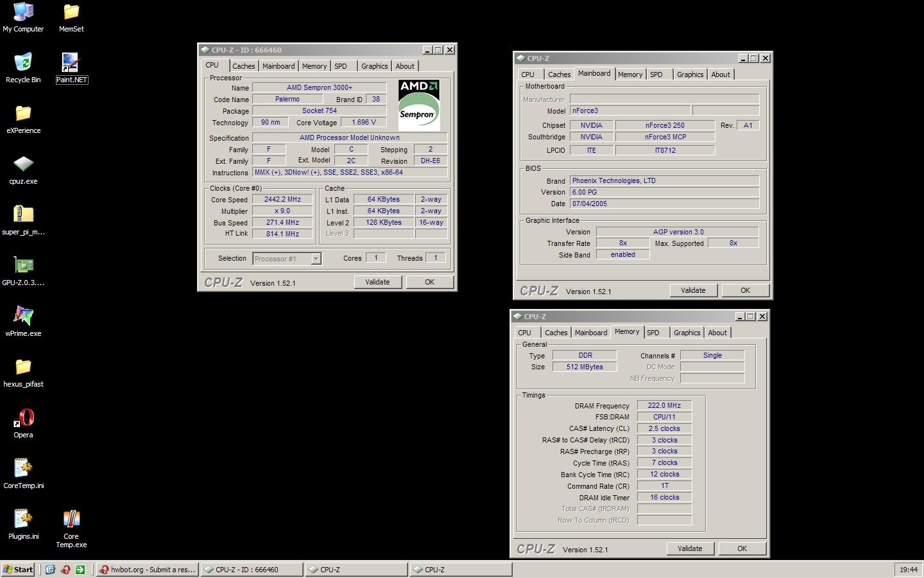Activate CPU-Z ID 666460 taskbar button
This screenshot has width=924, height=578.
(x=252, y=570)
